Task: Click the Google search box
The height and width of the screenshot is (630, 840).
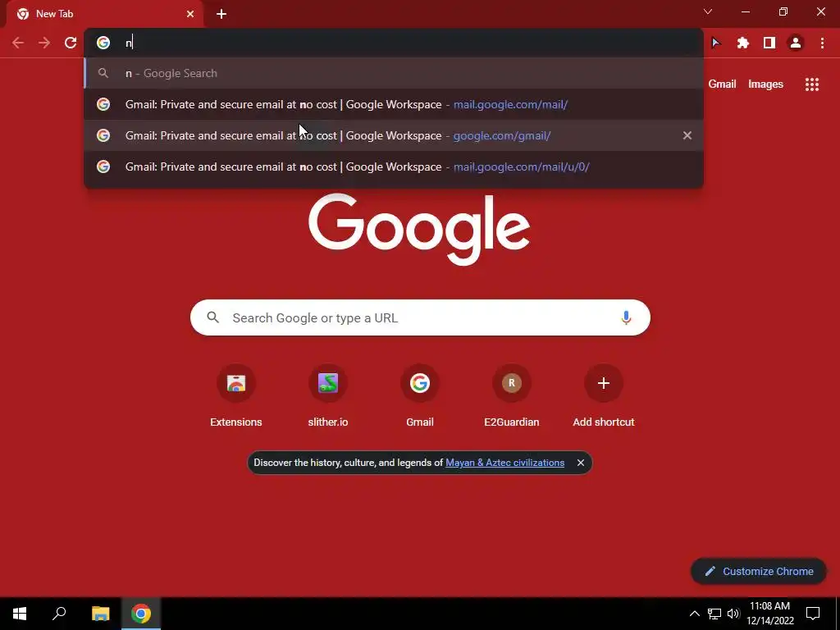Action: (x=420, y=317)
